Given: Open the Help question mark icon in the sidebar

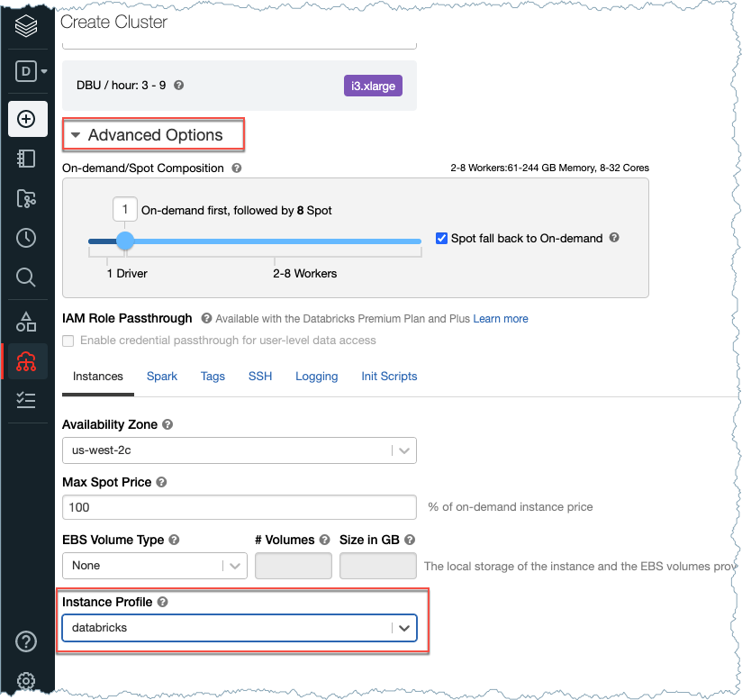Looking at the screenshot, I should pos(26,641).
